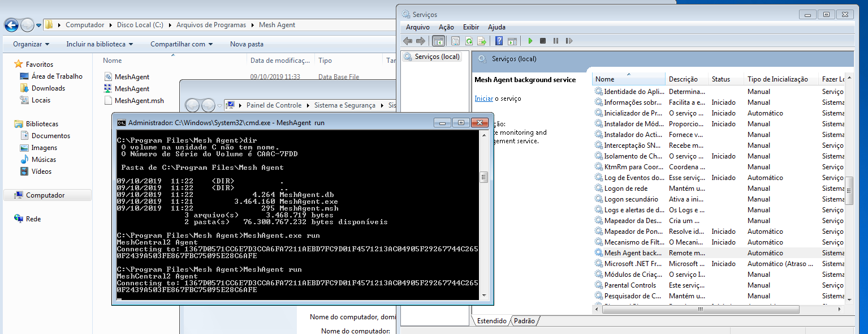Click Back button in Explorer window
Viewport: 868px width, 334px height.
click(11, 25)
